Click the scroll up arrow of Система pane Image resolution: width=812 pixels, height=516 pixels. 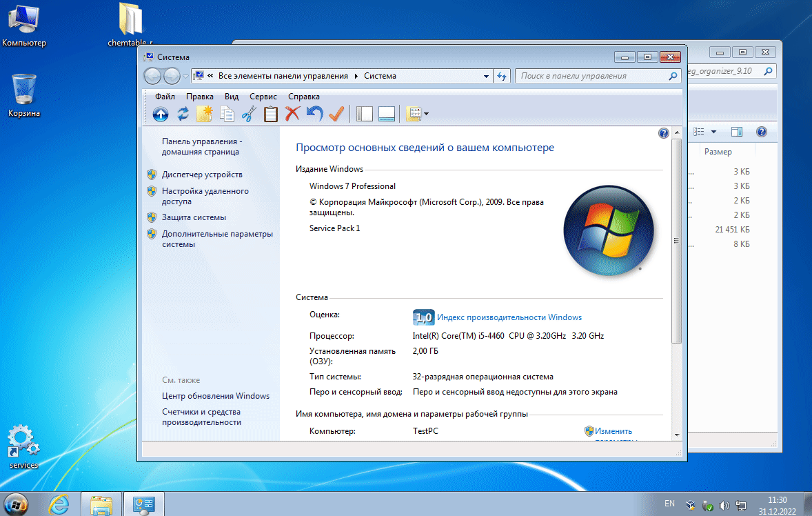(x=677, y=132)
